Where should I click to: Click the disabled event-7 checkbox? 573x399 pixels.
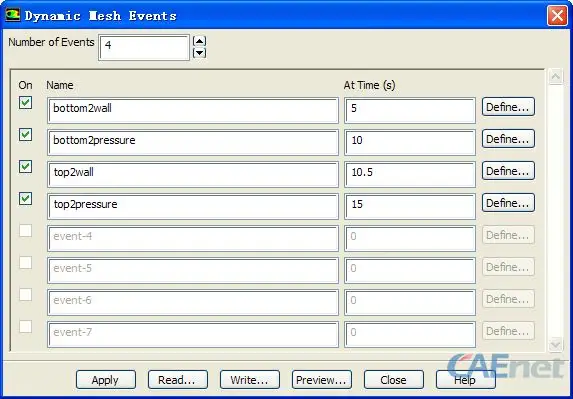click(x=25, y=326)
